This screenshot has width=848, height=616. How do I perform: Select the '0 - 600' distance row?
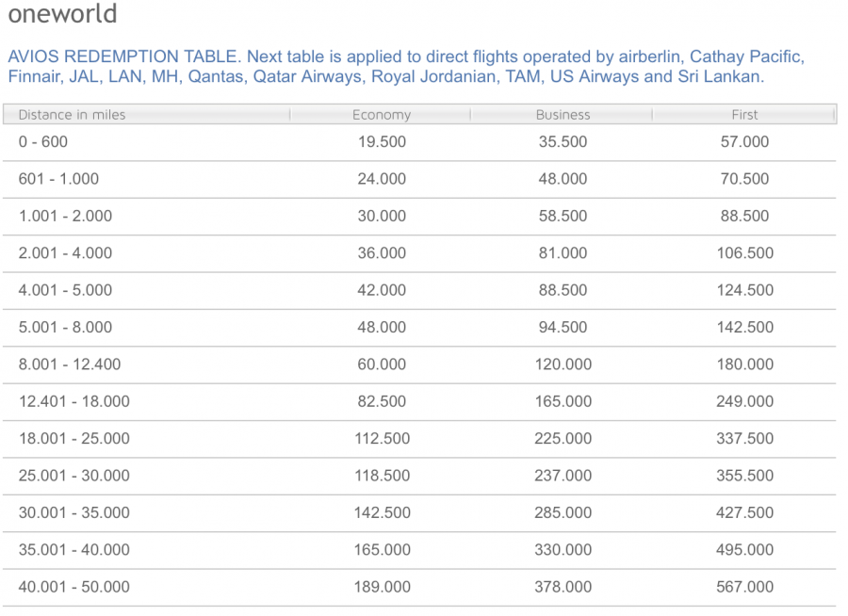pos(43,142)
